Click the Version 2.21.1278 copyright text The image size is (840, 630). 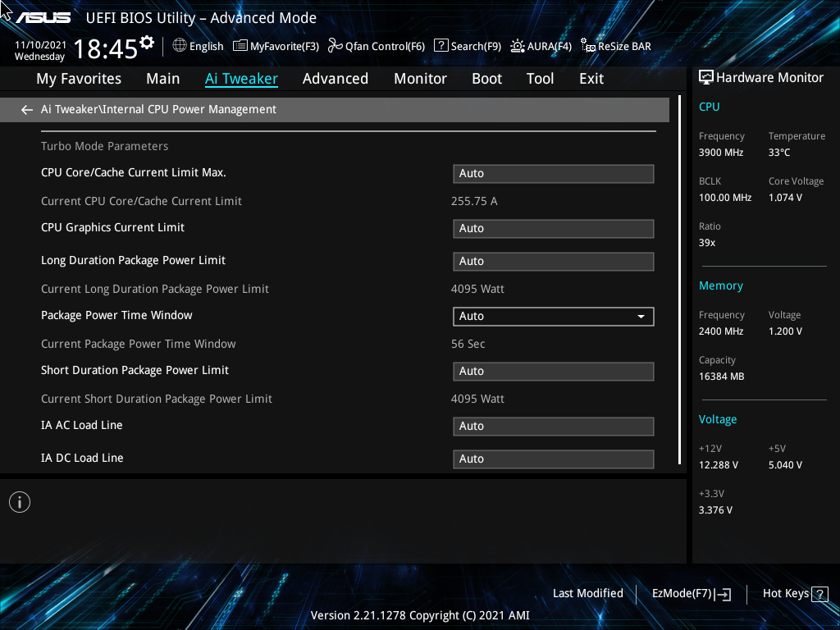[420, 615]
